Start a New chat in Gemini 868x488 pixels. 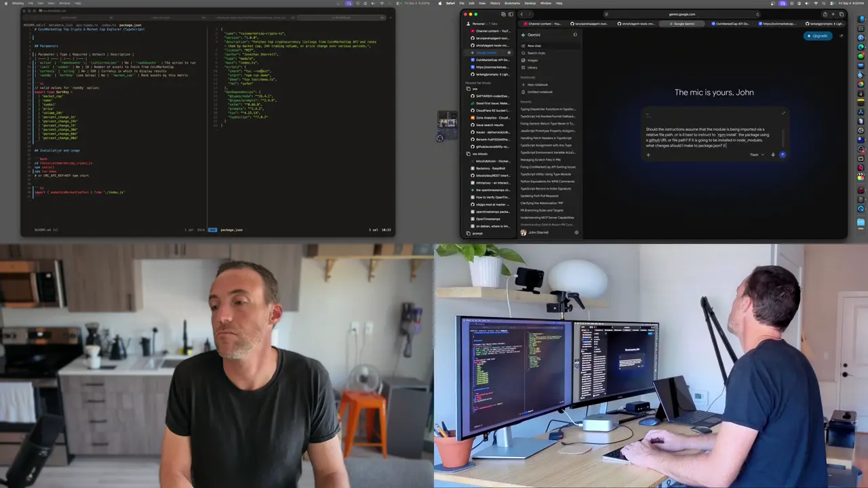point(534,45)
